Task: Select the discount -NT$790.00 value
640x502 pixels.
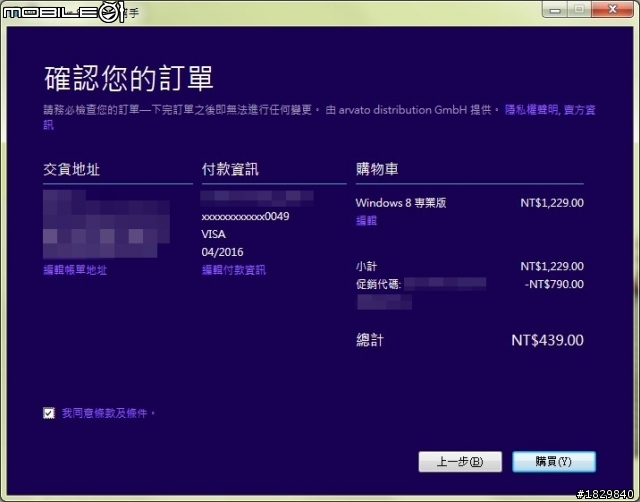Action: pos(554,284)
